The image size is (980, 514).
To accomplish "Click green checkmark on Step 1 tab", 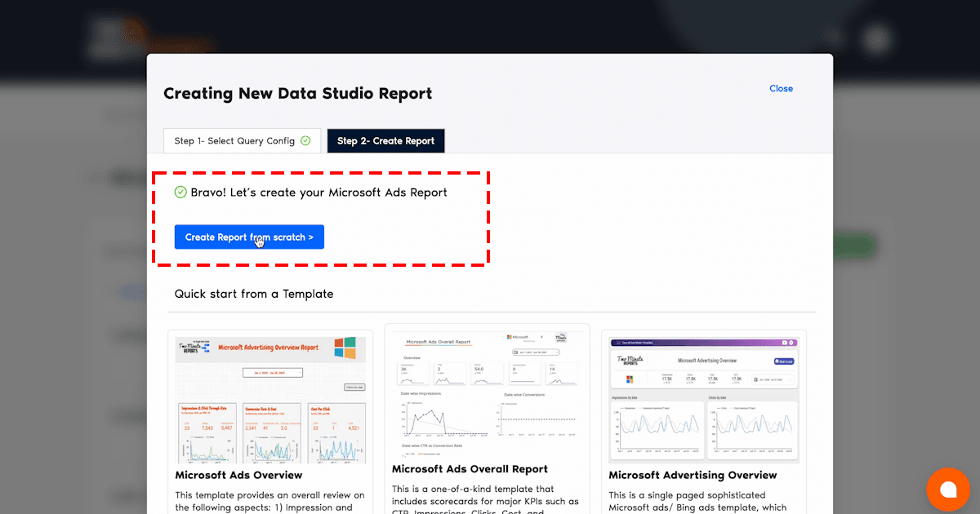I will pyautogui.click(x=305, y=140).
